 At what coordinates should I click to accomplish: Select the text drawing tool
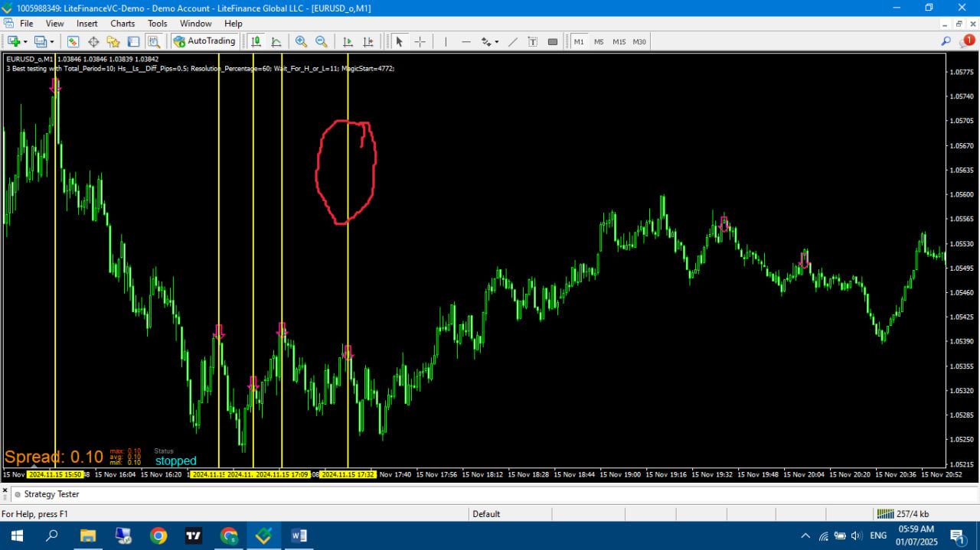point(533,41)
